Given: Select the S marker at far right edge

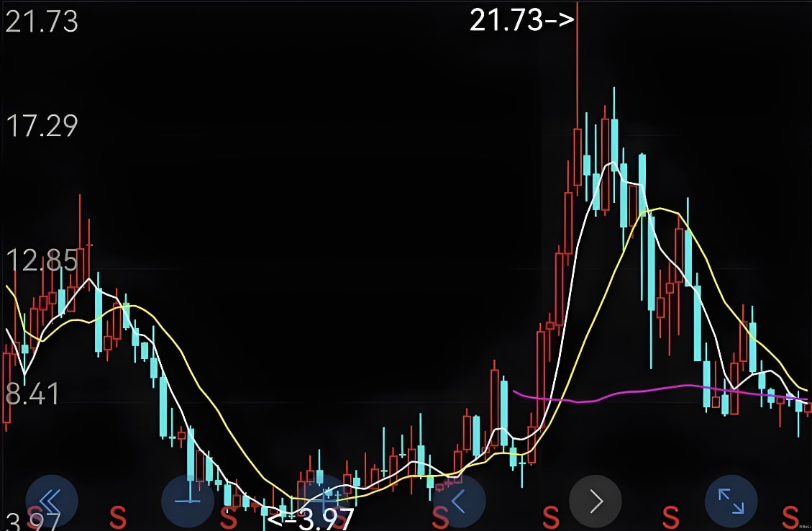Looking at the screenshot, I should [790, 516].
